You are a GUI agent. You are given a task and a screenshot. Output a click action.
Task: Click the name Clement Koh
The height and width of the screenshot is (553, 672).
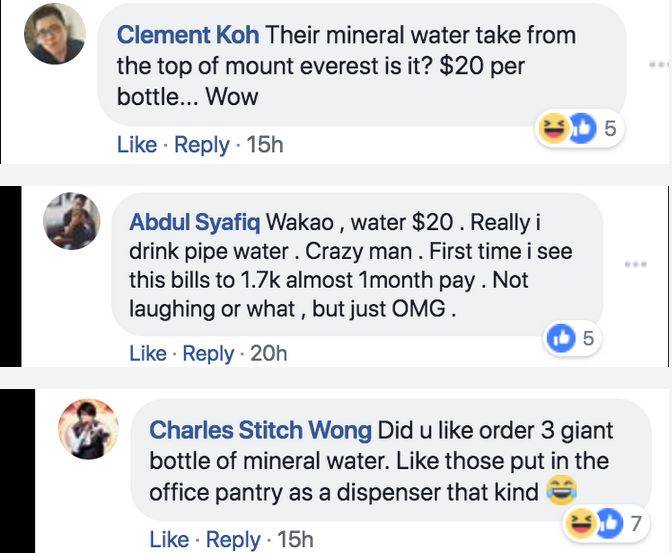[x=188, y=35]
